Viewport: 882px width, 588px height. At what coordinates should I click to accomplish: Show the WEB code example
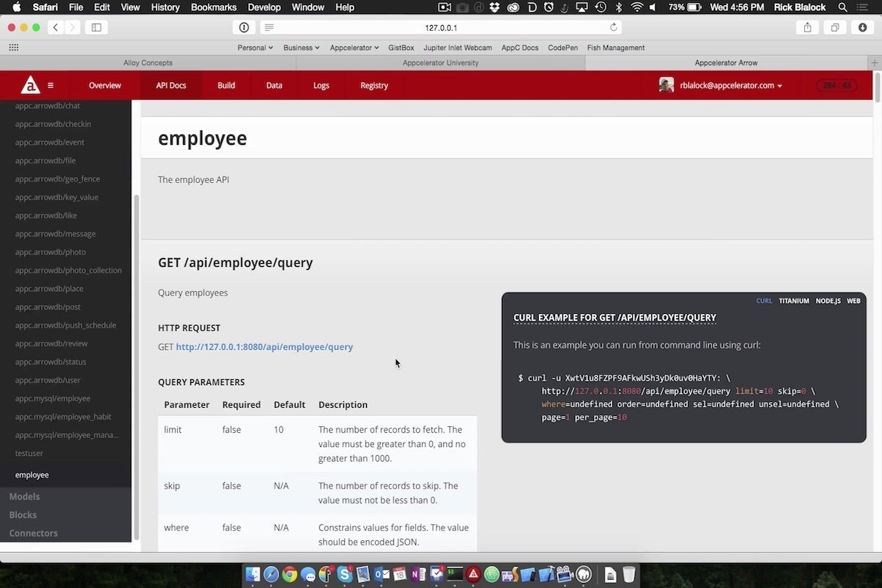click(853, 301)
